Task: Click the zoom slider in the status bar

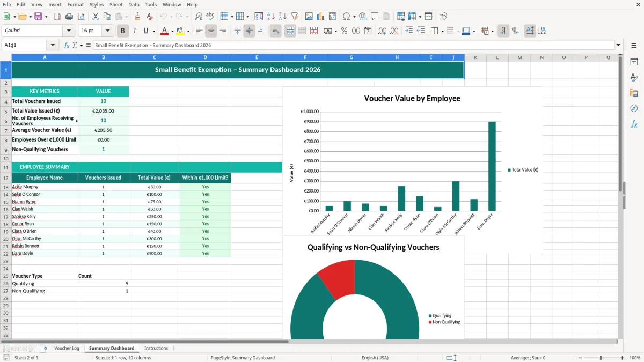Action: point(601,358)
